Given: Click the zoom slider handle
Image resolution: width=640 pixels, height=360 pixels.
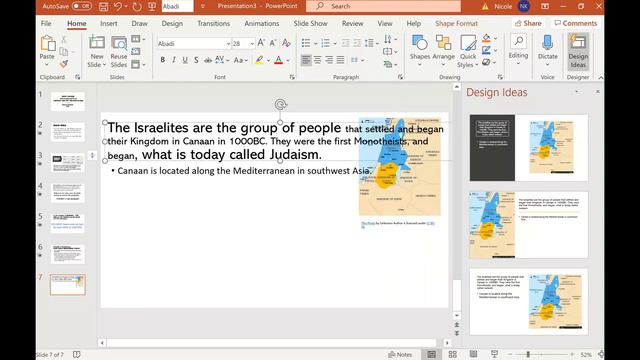Looking at the screenshot, I should 528,354.
